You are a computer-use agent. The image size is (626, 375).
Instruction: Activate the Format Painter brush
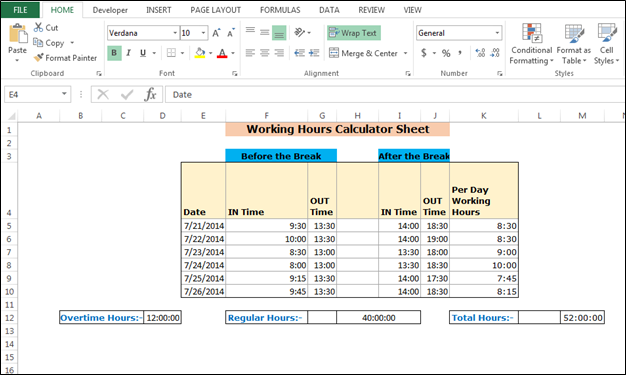coord(39,58)
